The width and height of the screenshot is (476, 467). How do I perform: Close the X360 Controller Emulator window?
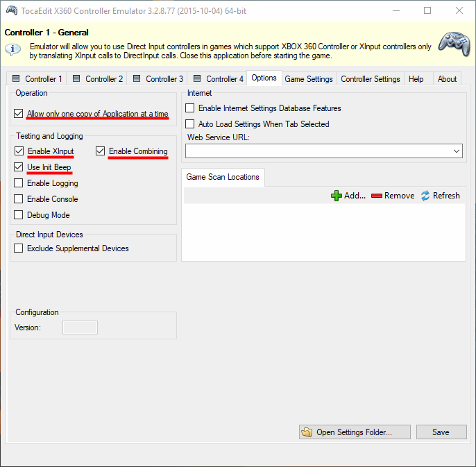[x=459, y=10]
